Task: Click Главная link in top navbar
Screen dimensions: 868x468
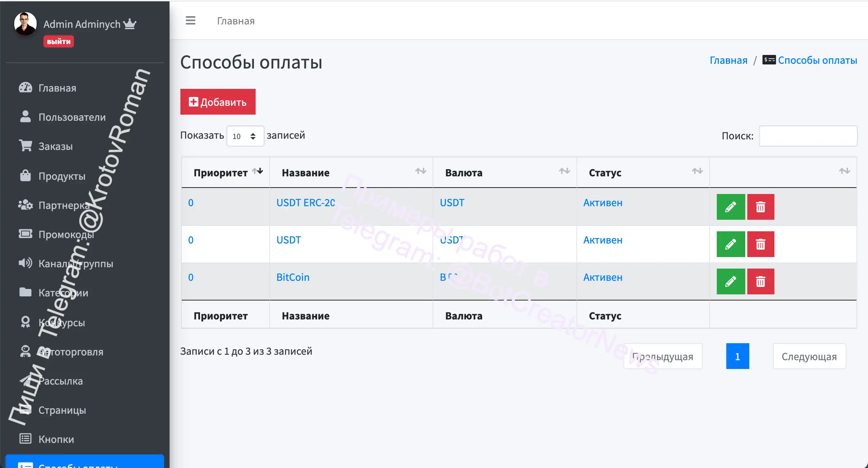Action: (236, 21)
